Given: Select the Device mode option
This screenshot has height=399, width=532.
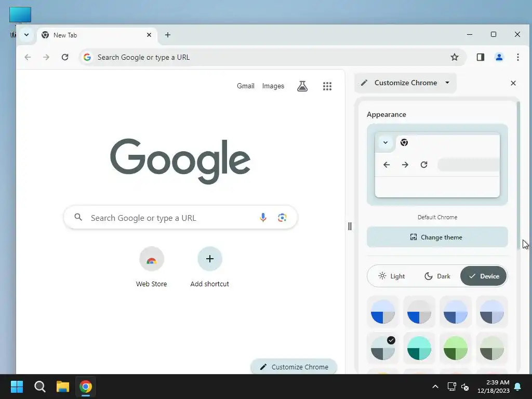Looking at the screenshot, I should [x=484, y=276].
